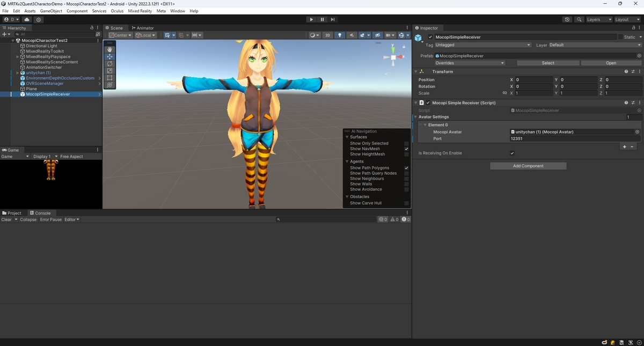Viewport: 644px width, 346px height.
Task: Open the Tag dropdown showing Untagged
Action: [483, 45]
